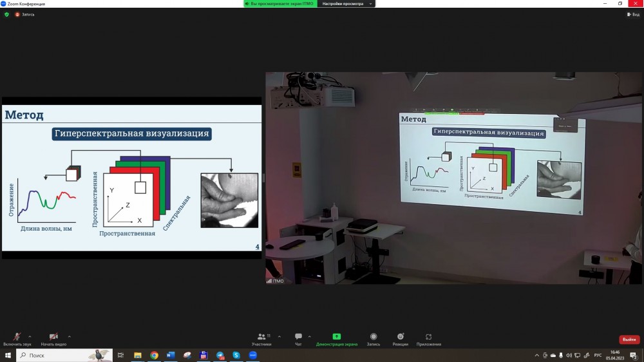Select the ITMO camera video tile

454,177
